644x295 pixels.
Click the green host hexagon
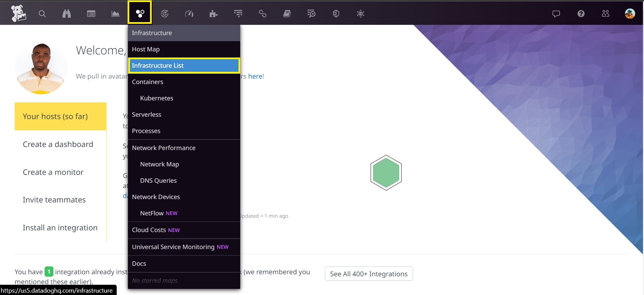386,173
